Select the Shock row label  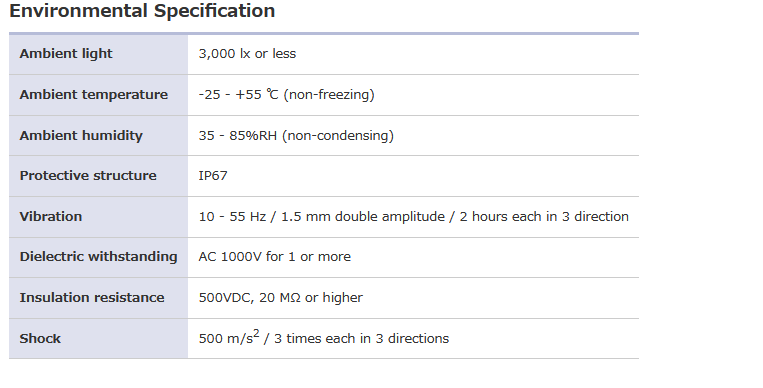tap(40, 338)
